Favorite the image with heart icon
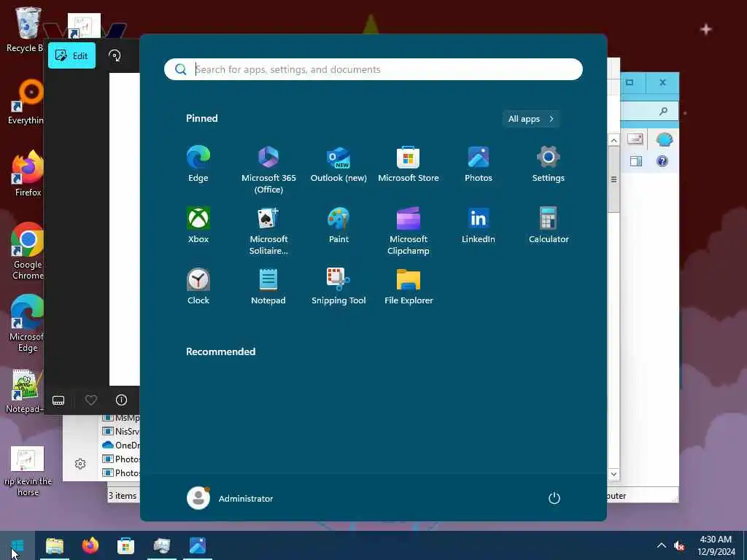747x560 pixels. [x=91, y=400]
